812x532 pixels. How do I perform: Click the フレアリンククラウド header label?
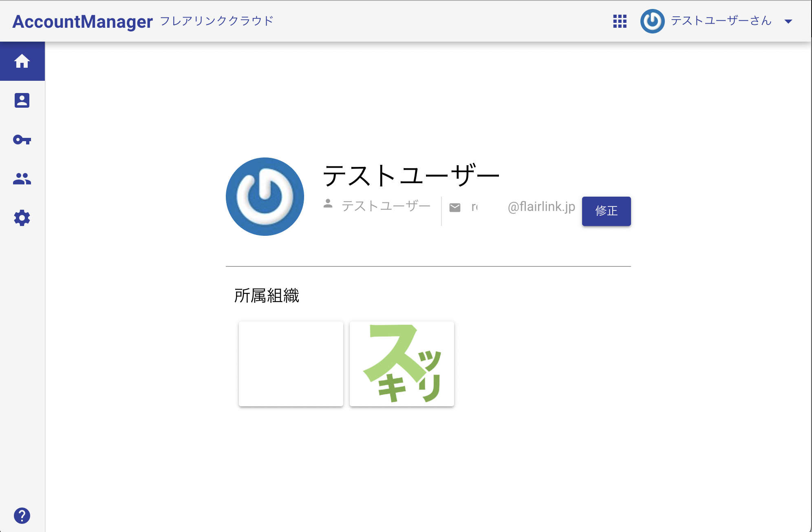click(x=217, y=21)
